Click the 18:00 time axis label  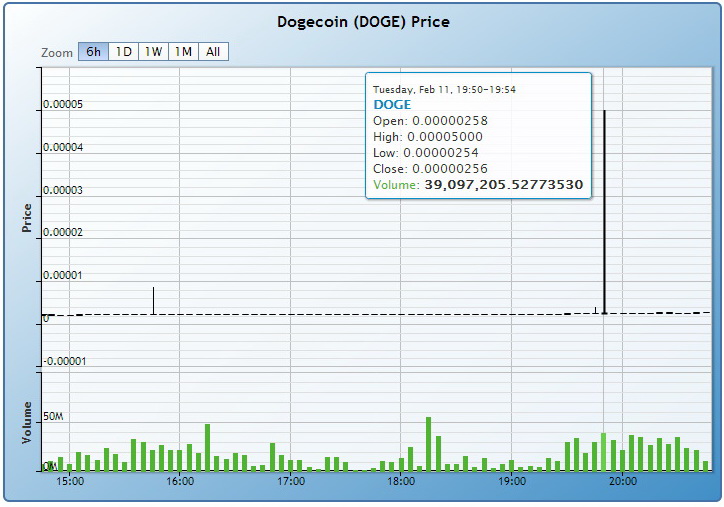point(401,481)
